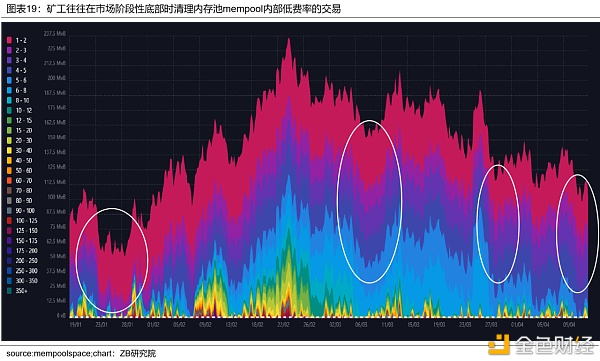Click the 150 MvB y-axis label
Image resolution: width=600 pixels, height=361 pixels.
[x=57, y=137]
